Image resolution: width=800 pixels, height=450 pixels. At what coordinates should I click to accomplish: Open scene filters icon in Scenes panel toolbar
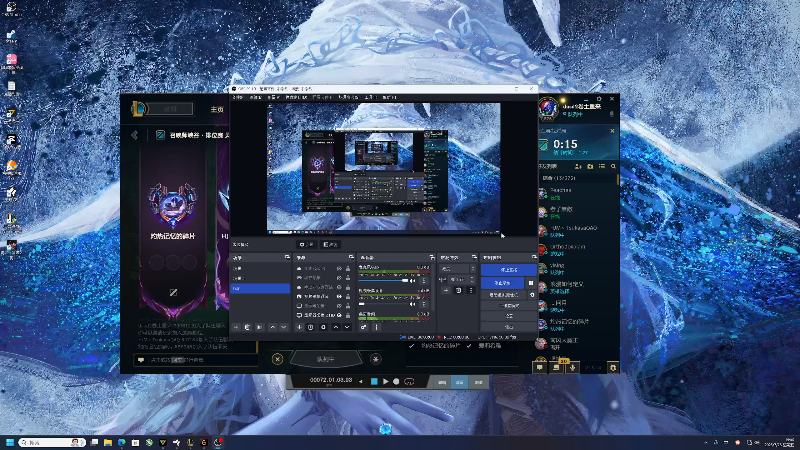point(260,327)
